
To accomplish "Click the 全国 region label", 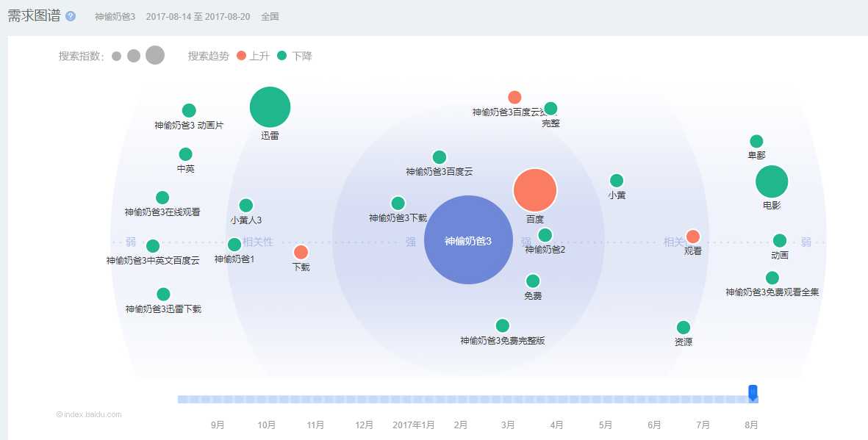I will coord(270,17).
